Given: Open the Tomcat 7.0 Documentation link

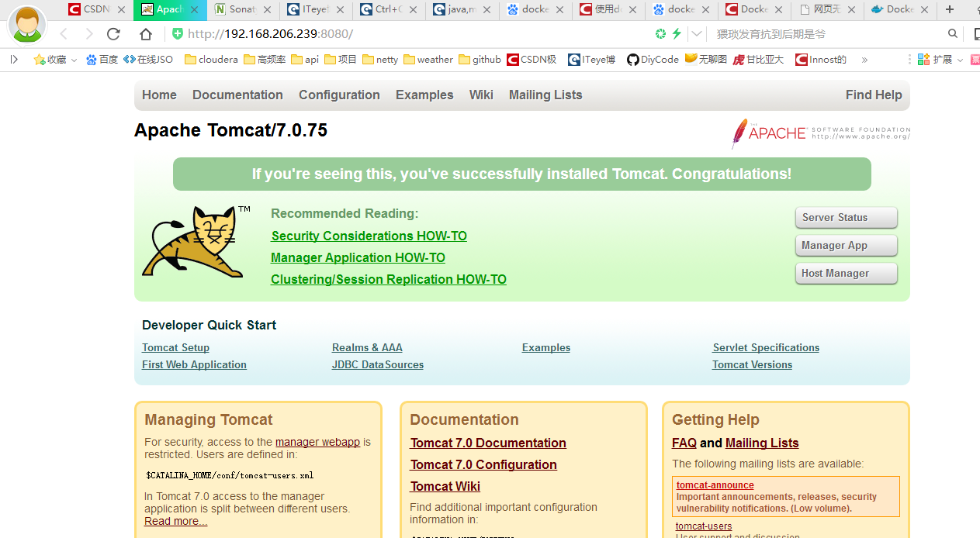Looking at the screenshot, I should (488, 443).
